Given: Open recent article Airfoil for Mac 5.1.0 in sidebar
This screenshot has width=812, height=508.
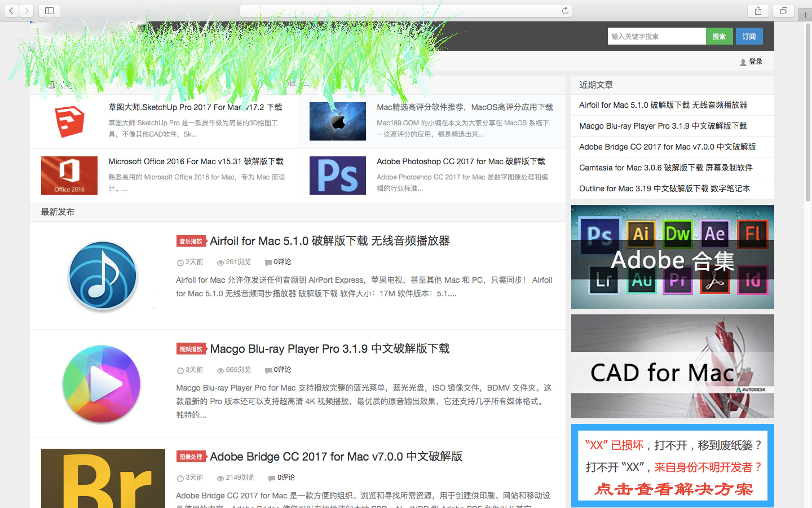Looking at the screenshot, I should click(x=663, y=105).
